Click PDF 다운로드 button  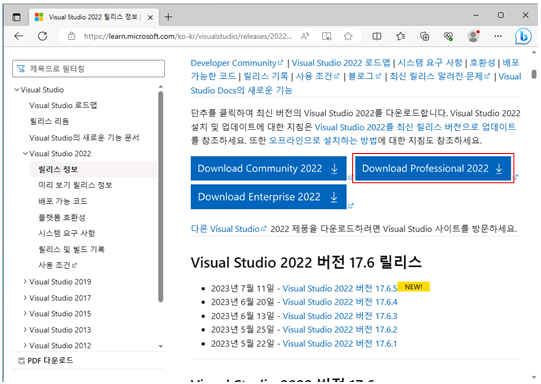click(46, 361)
